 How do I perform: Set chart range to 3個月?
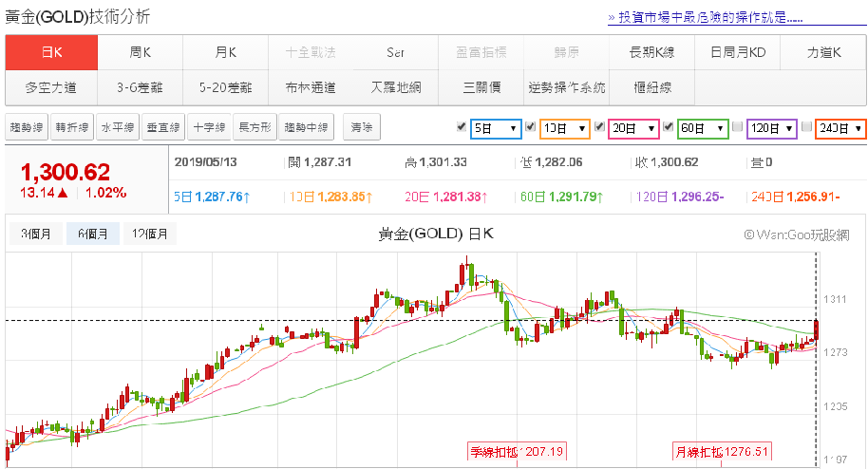(38, 234)
